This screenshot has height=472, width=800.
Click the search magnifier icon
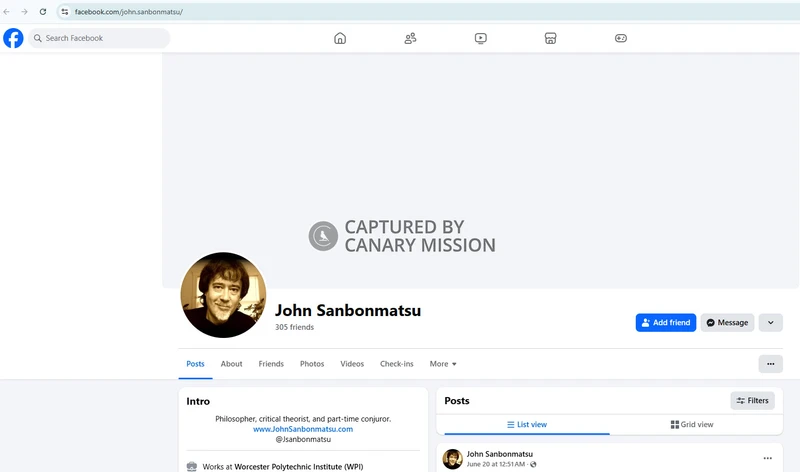[38, 38]
